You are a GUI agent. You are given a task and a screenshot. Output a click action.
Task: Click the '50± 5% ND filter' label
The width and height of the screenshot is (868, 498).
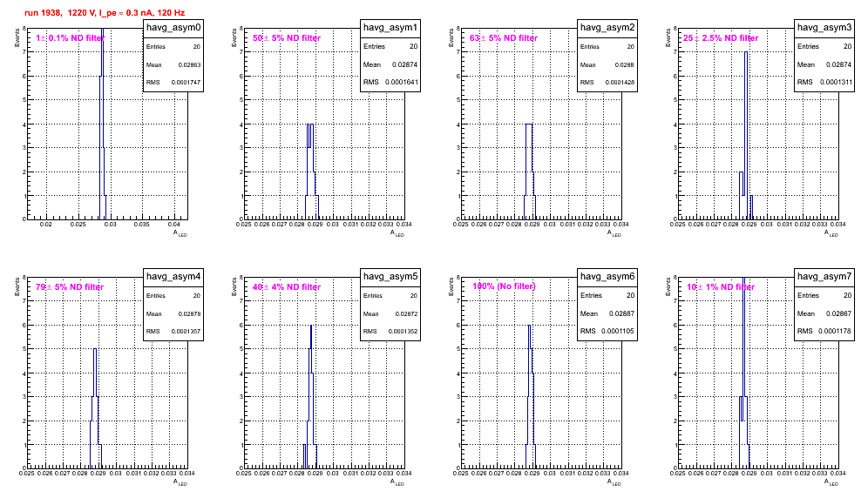point(287,38)
